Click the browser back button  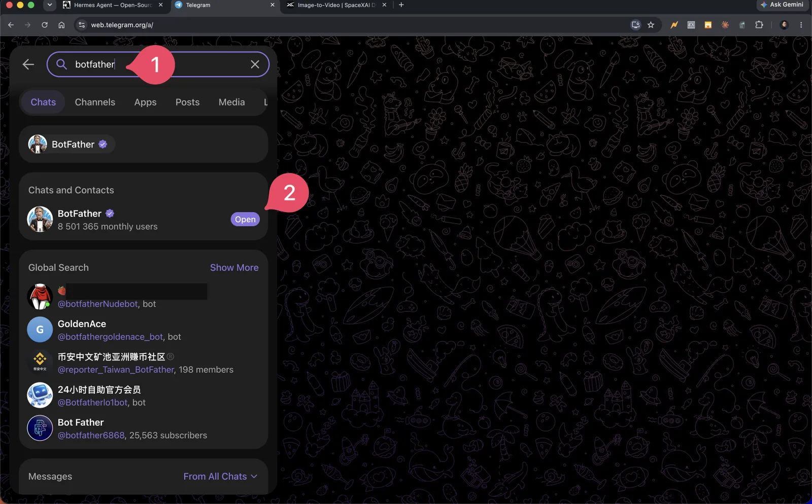[11, 25]
